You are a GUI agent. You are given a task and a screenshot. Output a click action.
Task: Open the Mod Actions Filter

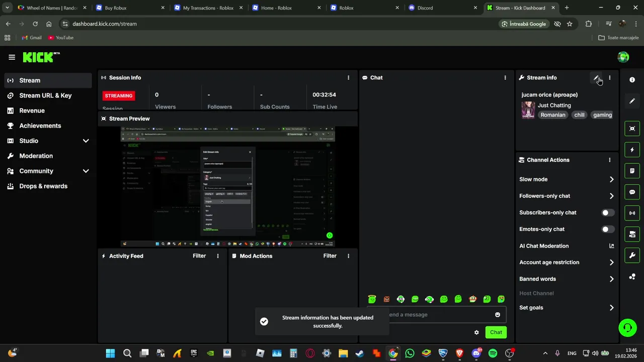click(330, 256)
